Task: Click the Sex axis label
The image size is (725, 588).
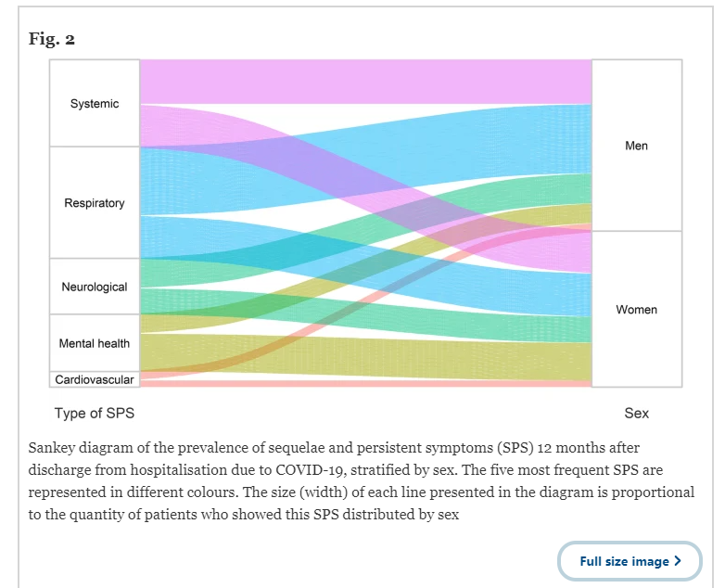Action: 636,413
